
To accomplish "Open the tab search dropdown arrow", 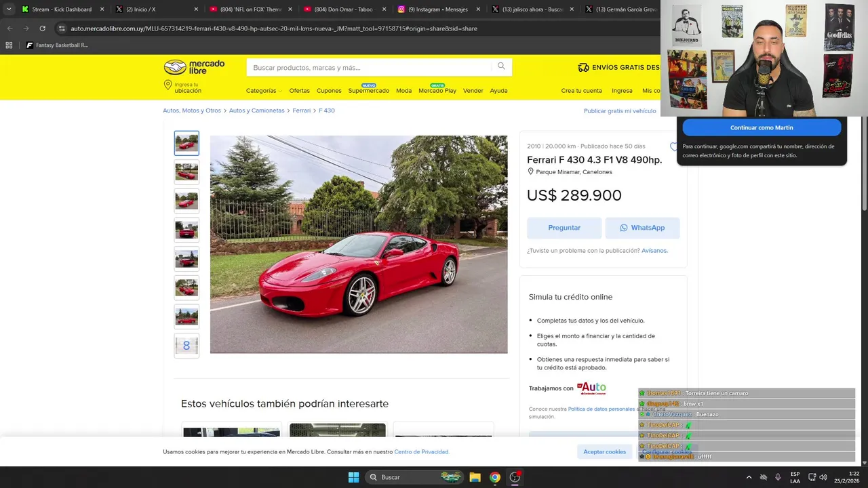I will 9,9.
